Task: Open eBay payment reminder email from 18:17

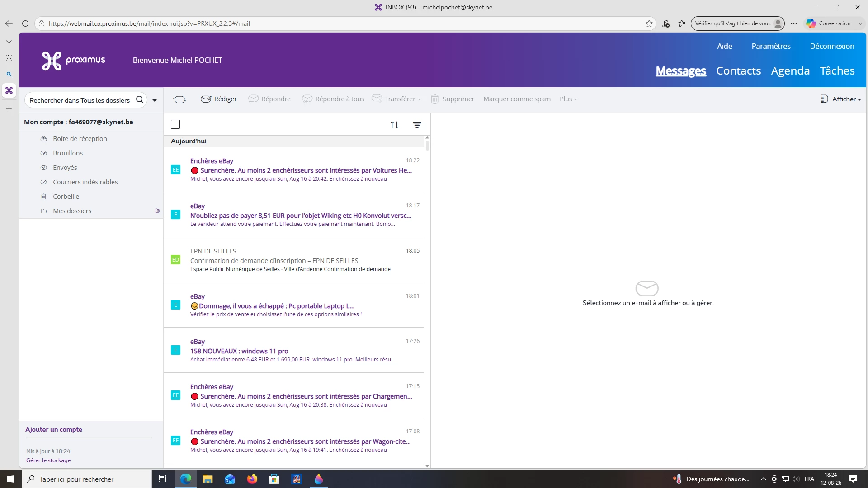Action: click(294, 215)
